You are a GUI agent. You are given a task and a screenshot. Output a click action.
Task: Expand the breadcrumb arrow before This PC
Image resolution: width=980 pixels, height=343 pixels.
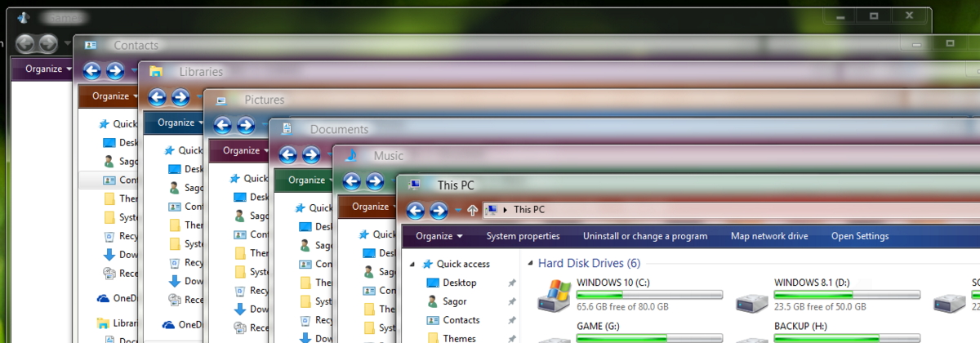(505, 210)
